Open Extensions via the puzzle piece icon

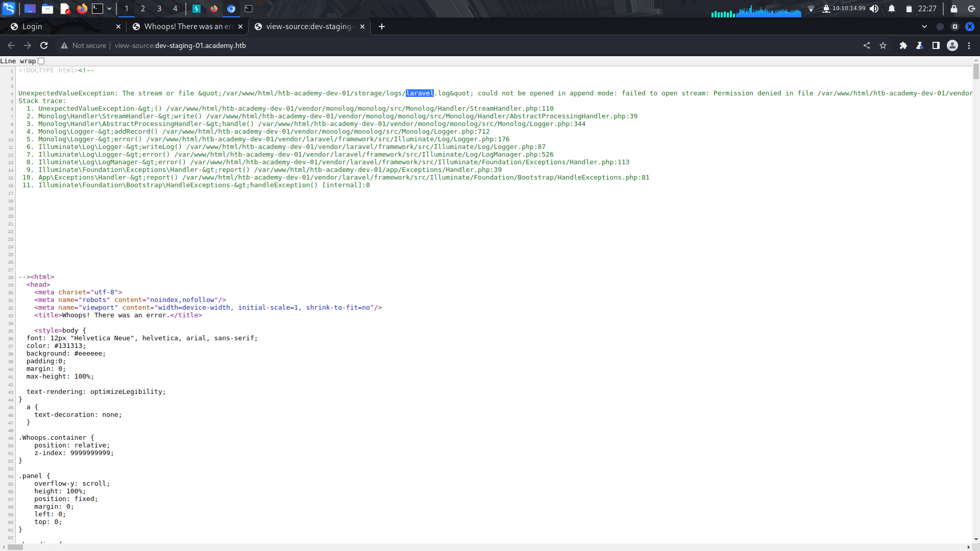(x=903, y=45)
